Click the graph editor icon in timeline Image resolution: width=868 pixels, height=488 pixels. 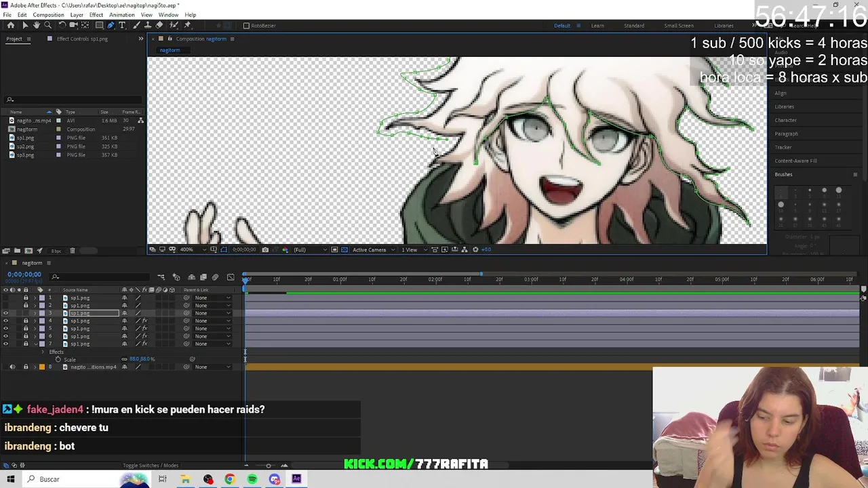click(x=231, y=277)
